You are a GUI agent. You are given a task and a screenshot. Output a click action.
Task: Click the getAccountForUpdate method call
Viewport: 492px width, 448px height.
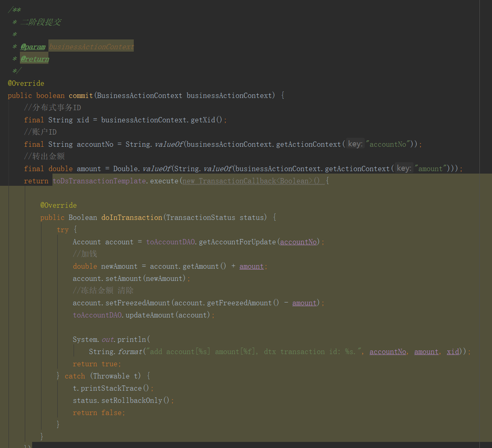coord(237,242)
